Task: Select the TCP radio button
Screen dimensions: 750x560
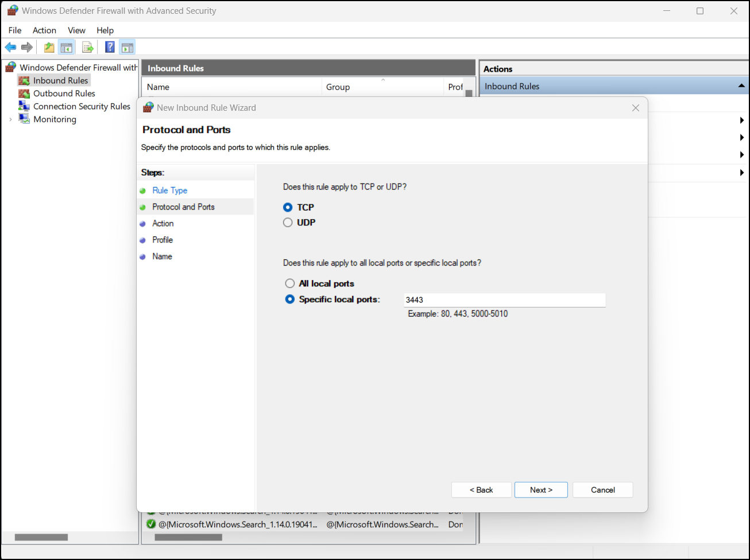Action: (288, 207)
